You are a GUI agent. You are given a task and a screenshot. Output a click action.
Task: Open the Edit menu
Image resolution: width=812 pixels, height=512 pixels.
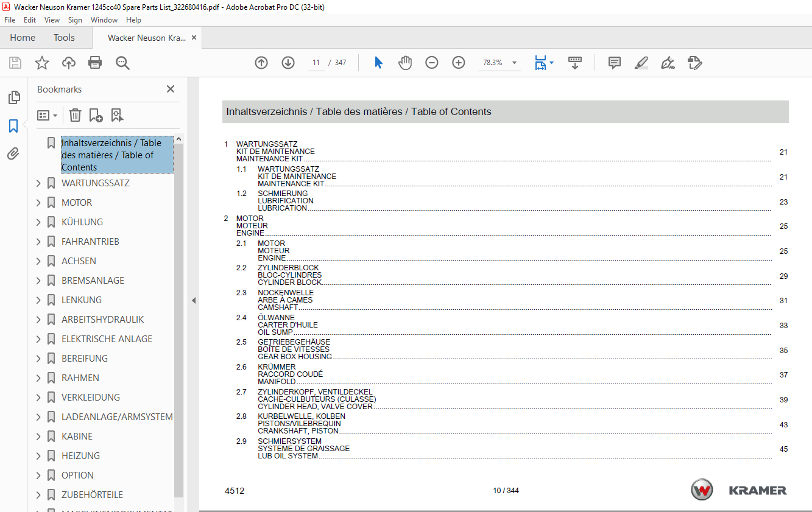(30, 20)
